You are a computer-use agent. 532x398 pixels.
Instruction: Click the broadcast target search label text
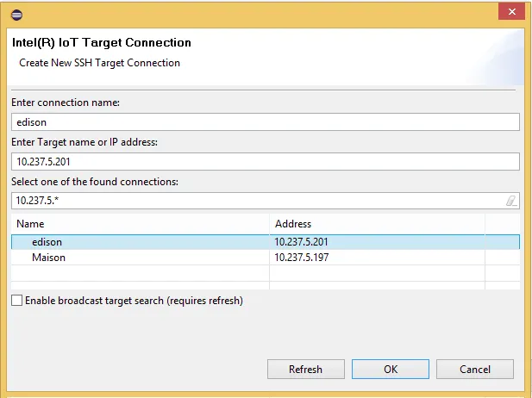tap(134, 301)
